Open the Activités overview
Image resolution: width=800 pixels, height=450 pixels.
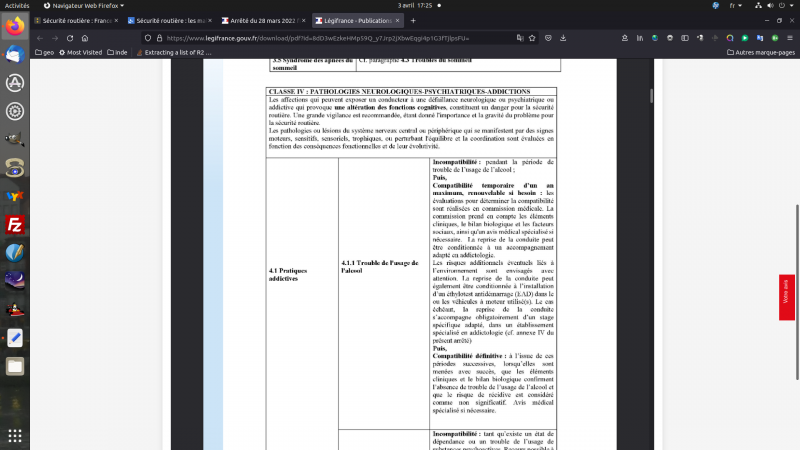click(17, 6)
